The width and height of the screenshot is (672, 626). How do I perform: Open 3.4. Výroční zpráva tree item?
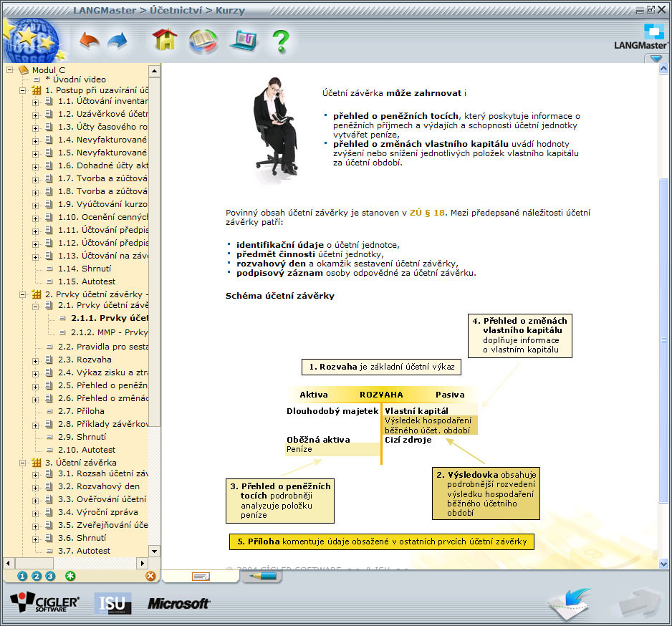click(98, 512)
